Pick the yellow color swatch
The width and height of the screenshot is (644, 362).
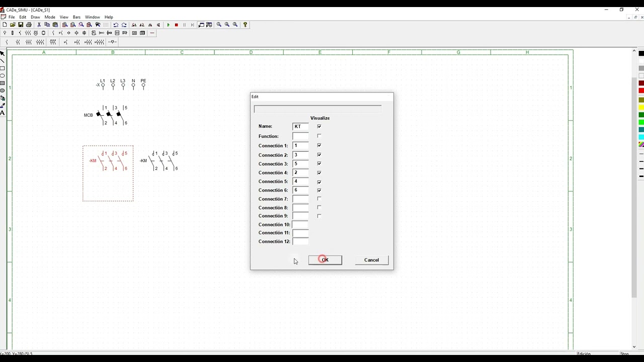[x=641, y=107]
